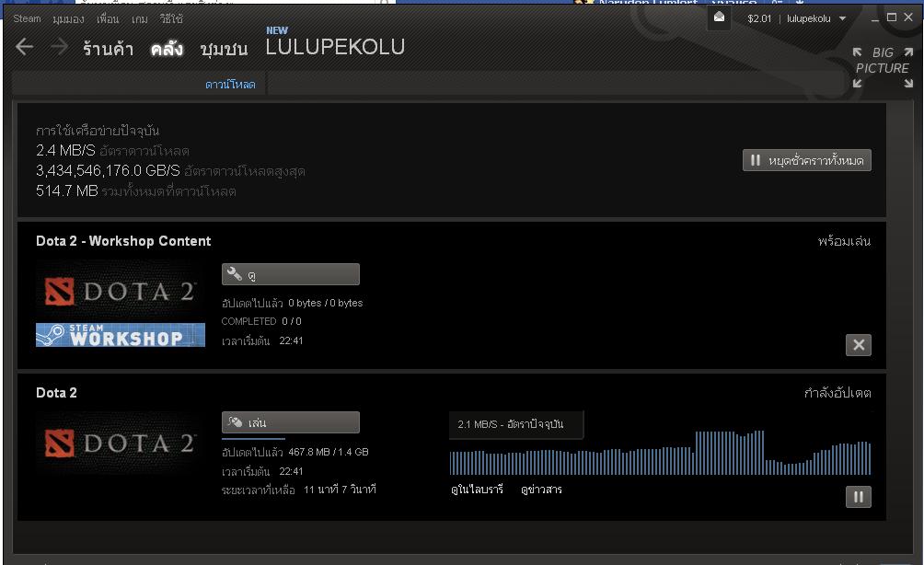Click the '0 bytes / 0 bytes' text
The height and width of the screenshot is (565, 924).
point(325,303)
